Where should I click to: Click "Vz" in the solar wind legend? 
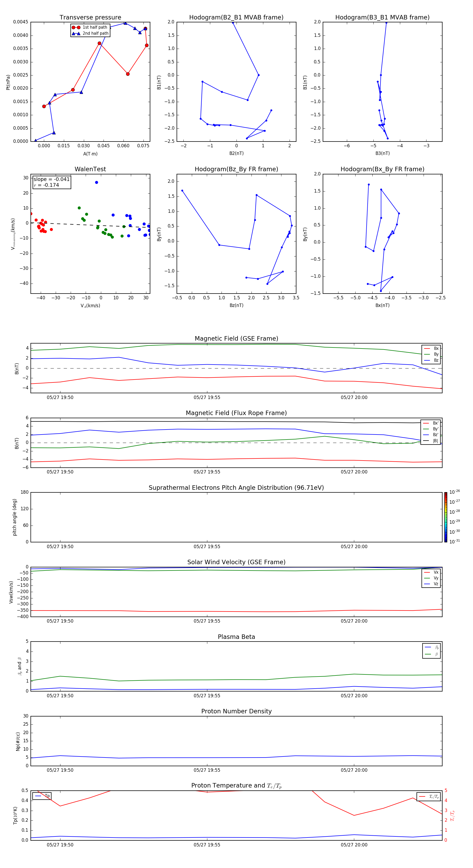point(436,584)
